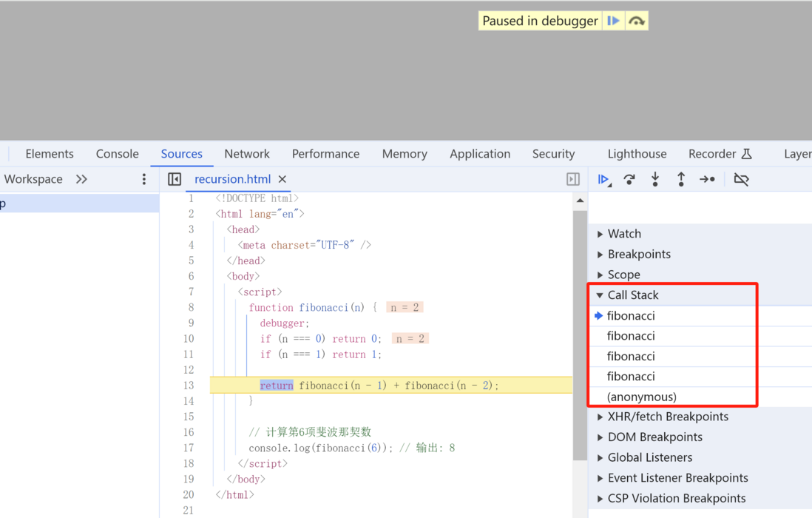Screen dimensions: 812x518
Task: Toggle the debugger sidebar panel icon
Action: (572, 179)
